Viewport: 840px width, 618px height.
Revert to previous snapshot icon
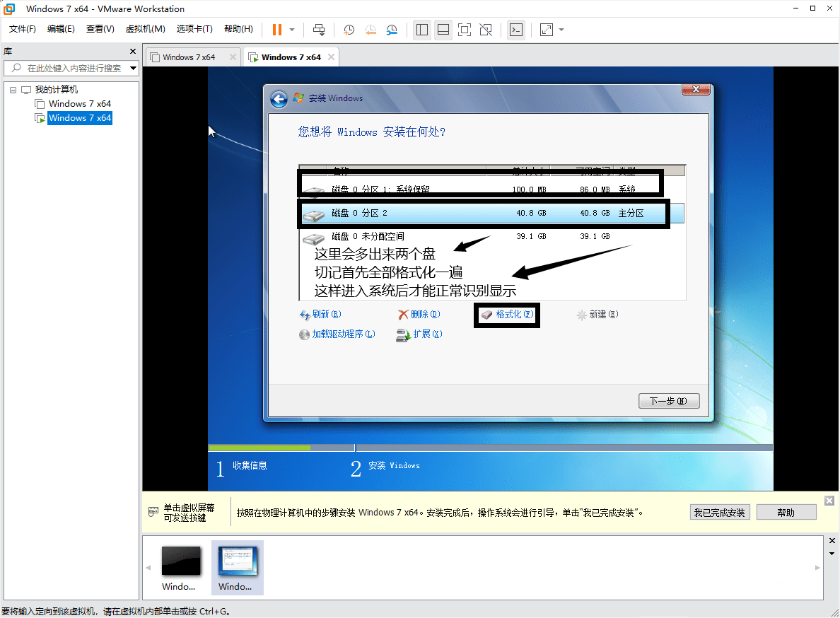(x=371, y=30)
